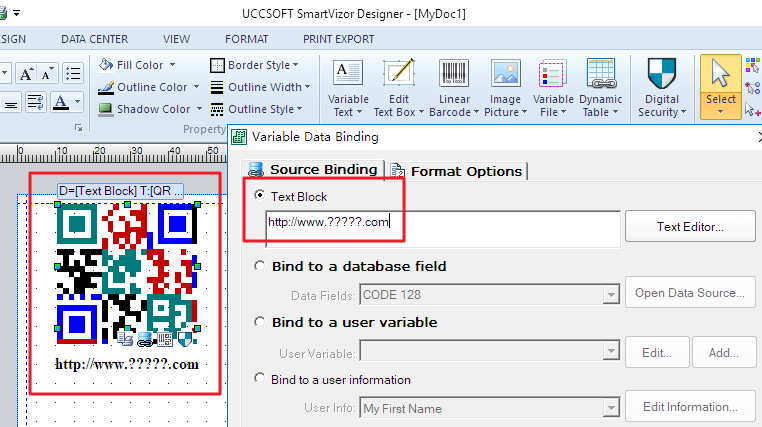Click the cursor-with-plus selection icon
This screenshot has height=427, width=762.
[x=753, y=110]
